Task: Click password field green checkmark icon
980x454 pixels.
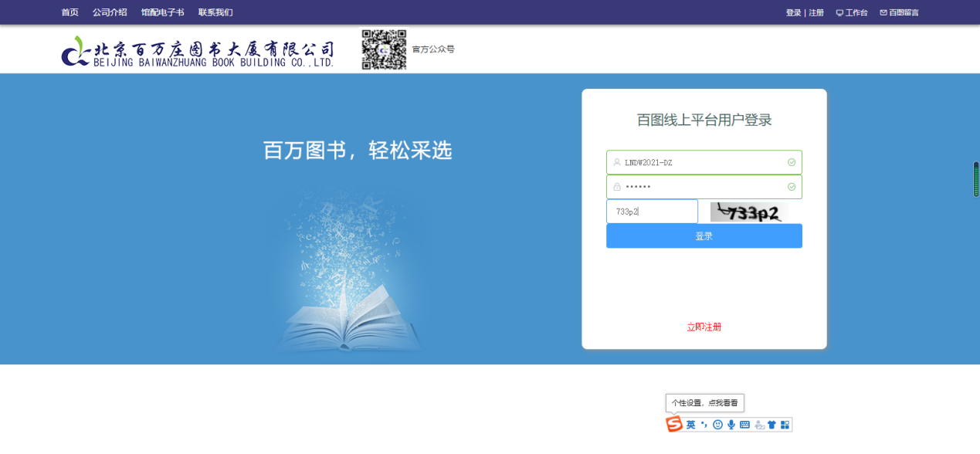Action: click(x=792, y=187)
